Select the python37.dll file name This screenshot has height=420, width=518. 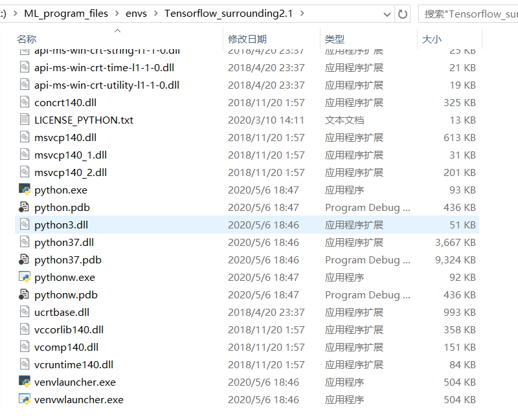click(64, 243)
